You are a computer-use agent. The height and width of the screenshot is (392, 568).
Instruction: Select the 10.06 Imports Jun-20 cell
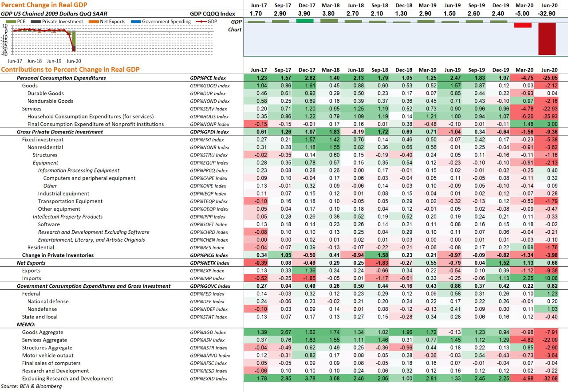[546, 278]
